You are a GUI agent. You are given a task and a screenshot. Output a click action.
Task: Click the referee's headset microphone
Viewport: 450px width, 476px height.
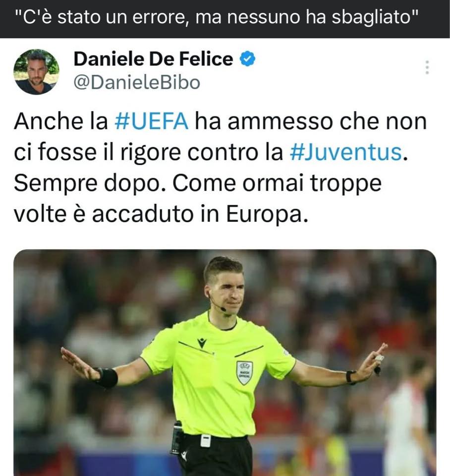tap(223, 309)
